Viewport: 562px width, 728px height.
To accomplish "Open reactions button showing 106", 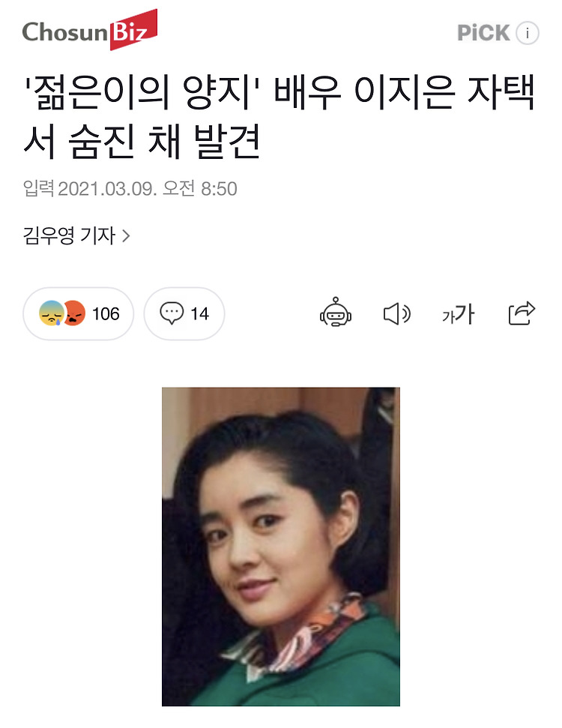I will coord(79,313).
